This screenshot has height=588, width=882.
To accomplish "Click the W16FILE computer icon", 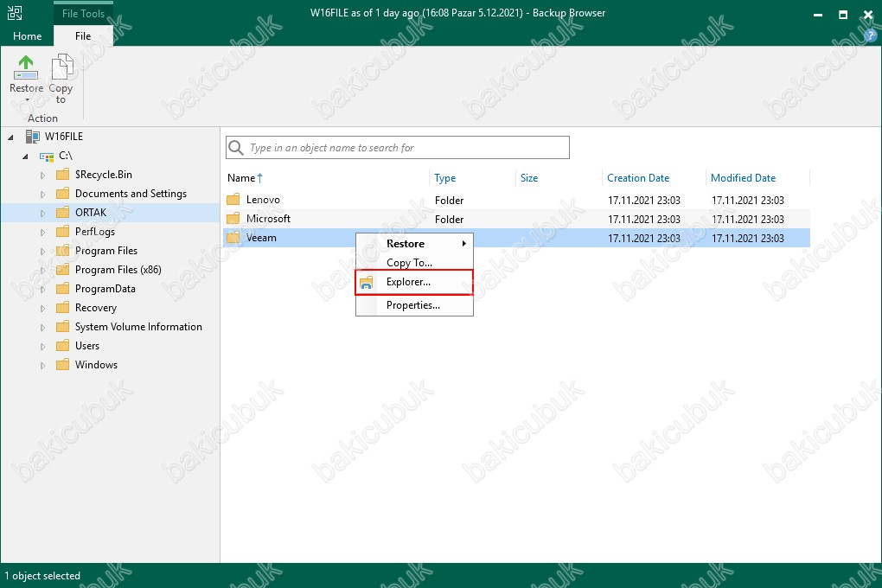I will point(33,136).
